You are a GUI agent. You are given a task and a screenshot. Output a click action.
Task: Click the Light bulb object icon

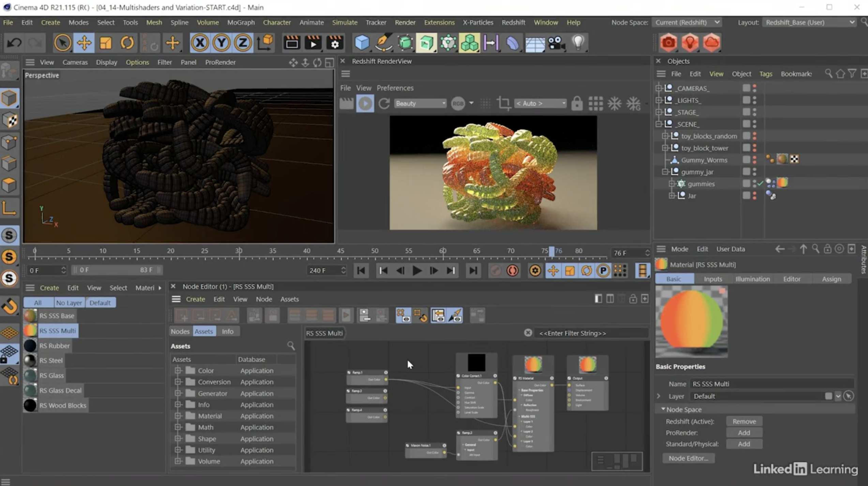coord(578,43)
